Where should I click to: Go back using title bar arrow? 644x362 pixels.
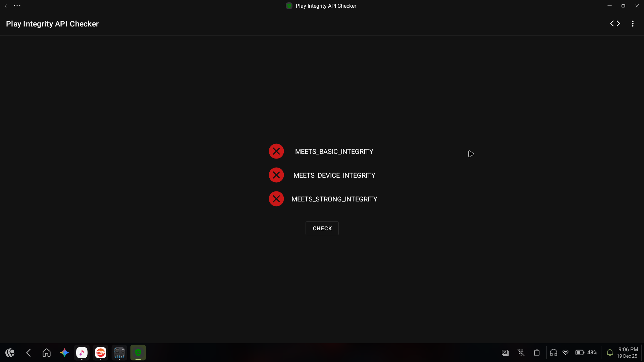tap(6, 6)
